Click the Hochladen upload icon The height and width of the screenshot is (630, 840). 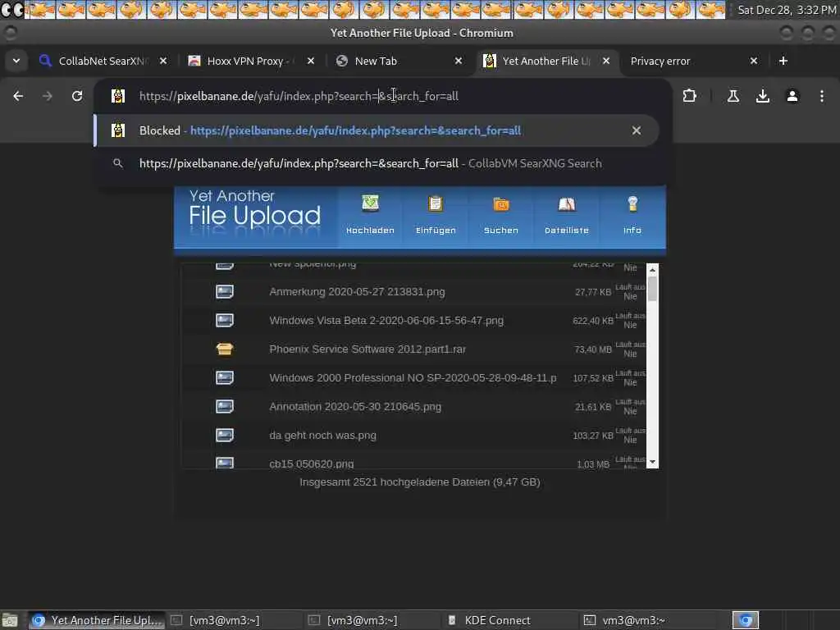click(x=370, y=203)
